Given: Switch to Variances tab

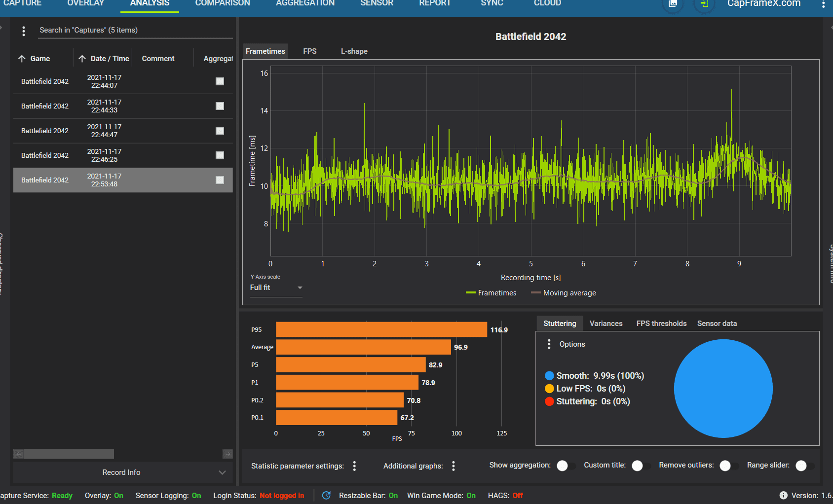Looking at the screenshot, I should (606, 324).
